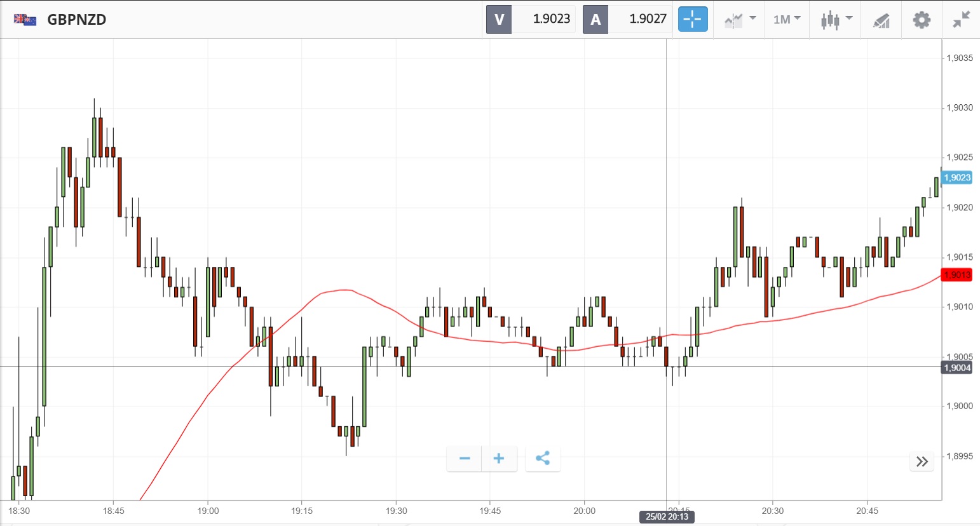Screen dimensions: 980x526
Task: Click the 19:30 time axis label
Action: 396,511
